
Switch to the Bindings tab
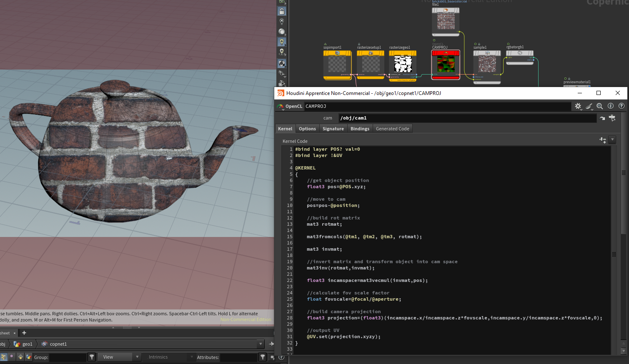point(360,129)
